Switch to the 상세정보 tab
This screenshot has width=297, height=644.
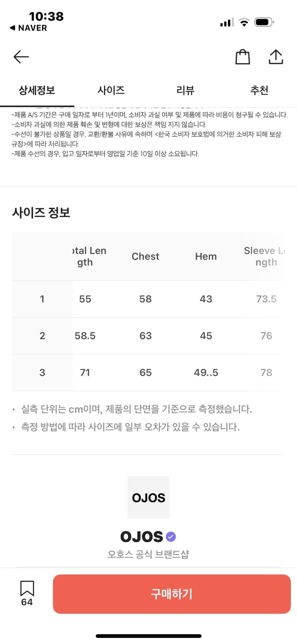coord(37,91)
